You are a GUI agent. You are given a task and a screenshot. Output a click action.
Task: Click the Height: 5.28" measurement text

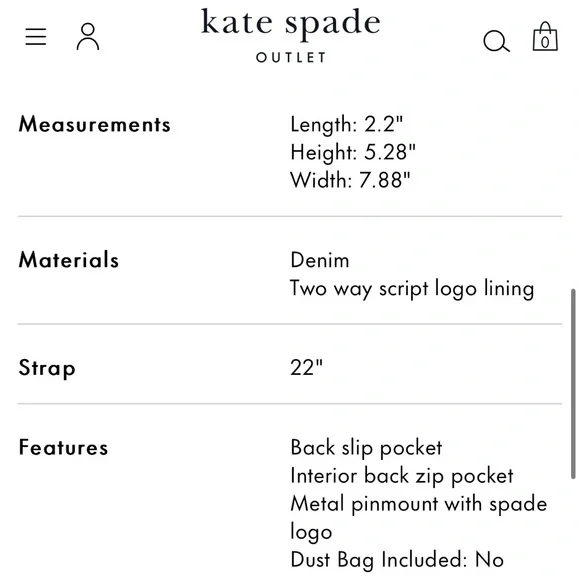point(353,152)
